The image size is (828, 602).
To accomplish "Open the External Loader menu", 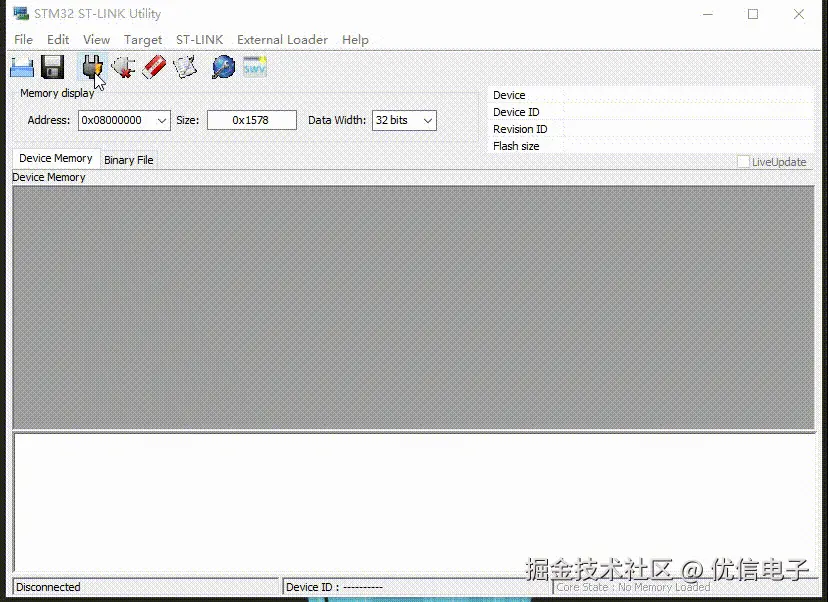I will [282, 40].
